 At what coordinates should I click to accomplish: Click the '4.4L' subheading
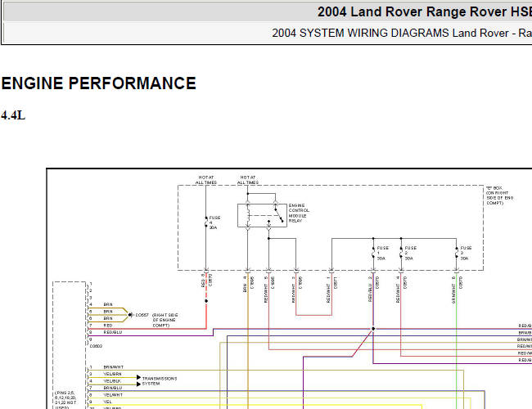tap(13, 115)
